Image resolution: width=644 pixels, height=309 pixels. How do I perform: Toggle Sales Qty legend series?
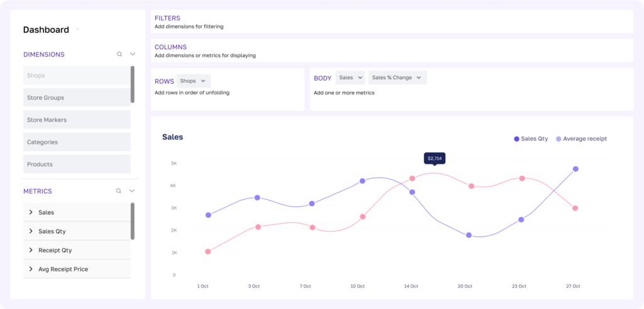(531, 138)
